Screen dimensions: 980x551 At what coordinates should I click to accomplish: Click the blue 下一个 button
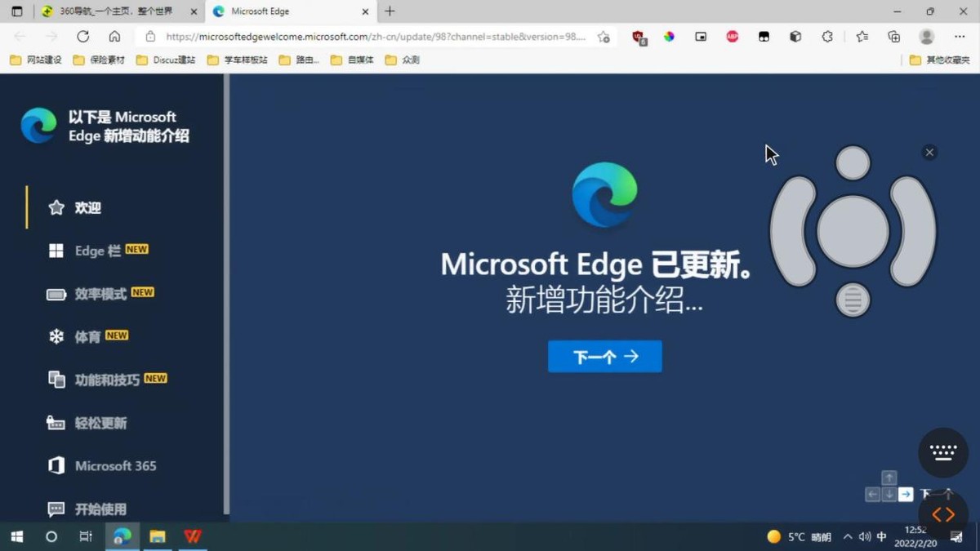(x=605, y=357)
